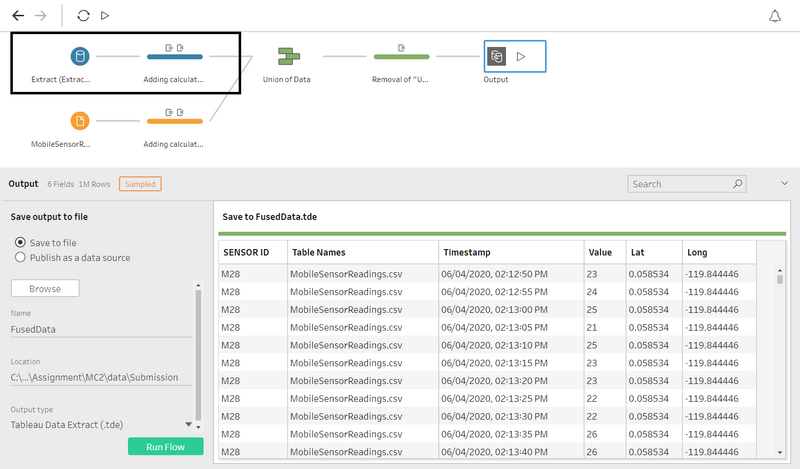Click the search magnifier icon

pos(738,184)
